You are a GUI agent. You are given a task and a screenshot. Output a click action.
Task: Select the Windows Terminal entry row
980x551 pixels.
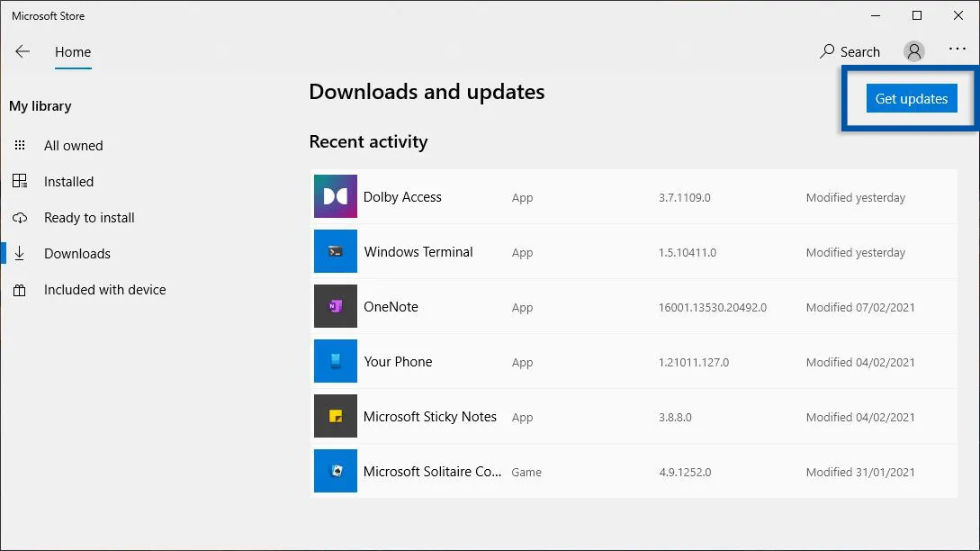585,252
